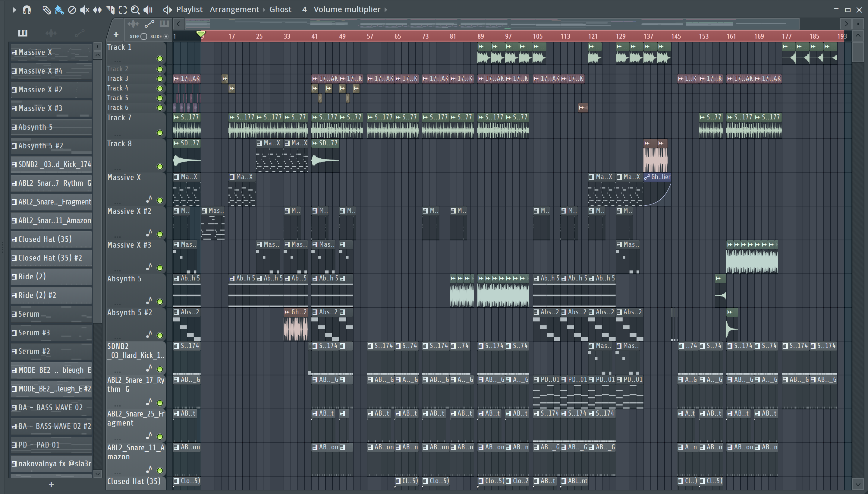Click the note icon on Massive X #3 track
This screenshot has height=494, width=868.
coord(149,267)
